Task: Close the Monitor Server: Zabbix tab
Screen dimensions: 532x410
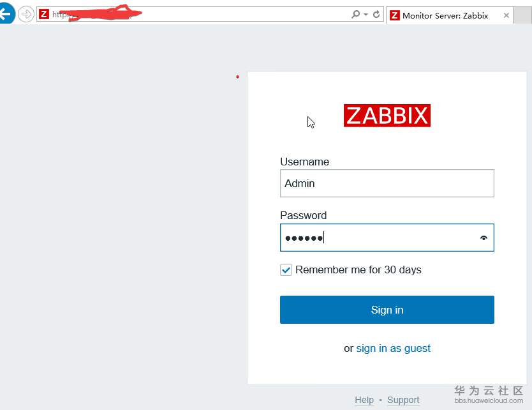Action: (x=506, y=15)
